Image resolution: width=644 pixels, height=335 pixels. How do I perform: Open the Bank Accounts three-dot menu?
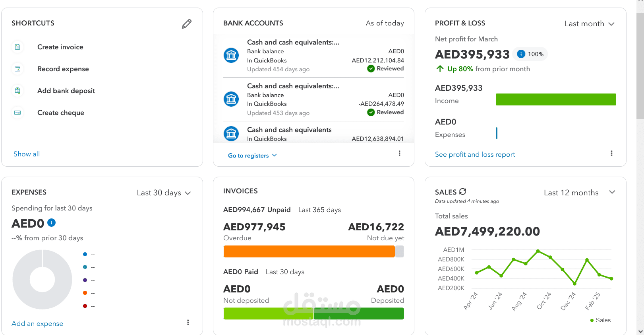pos(399,153)
